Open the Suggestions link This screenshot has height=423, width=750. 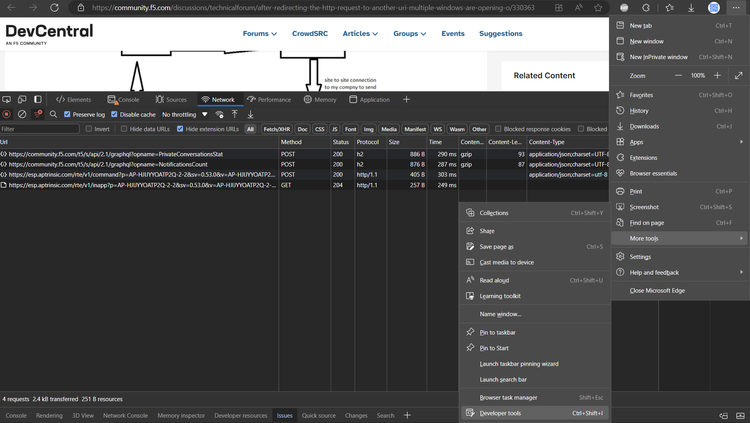[500, 34]
